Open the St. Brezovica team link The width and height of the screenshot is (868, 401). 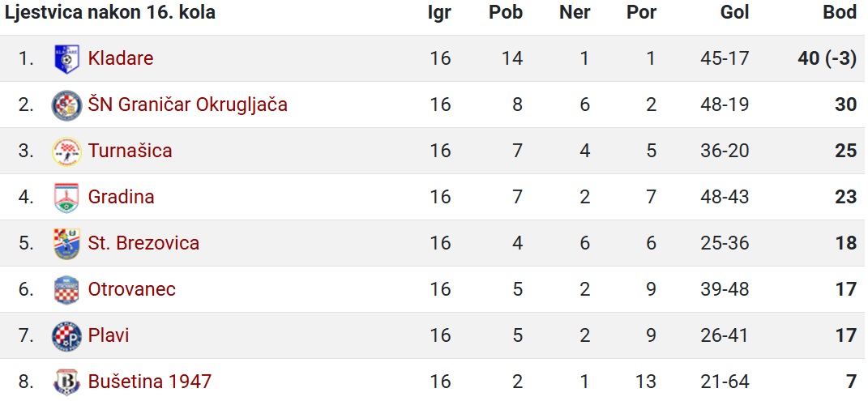pos(143,243)
